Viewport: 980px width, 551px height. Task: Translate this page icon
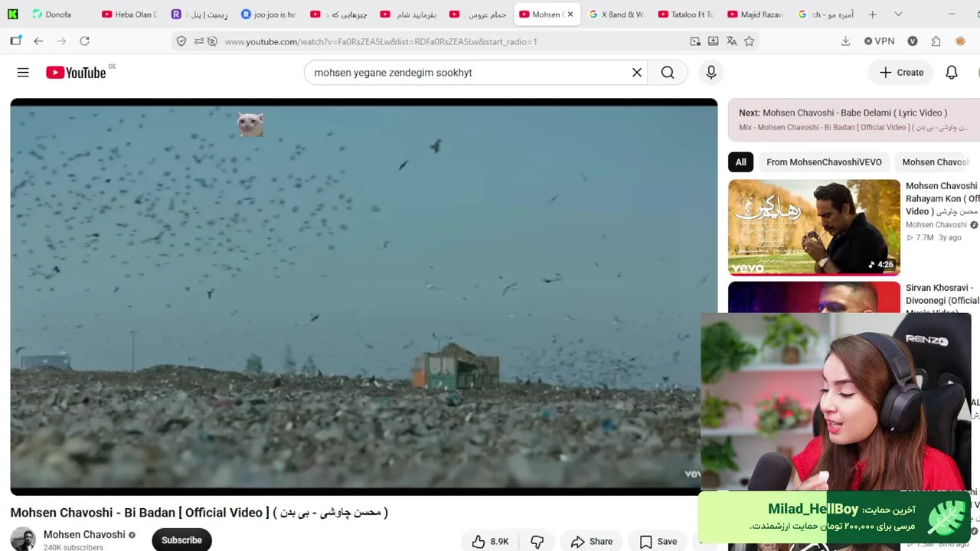tap(731, 41)
